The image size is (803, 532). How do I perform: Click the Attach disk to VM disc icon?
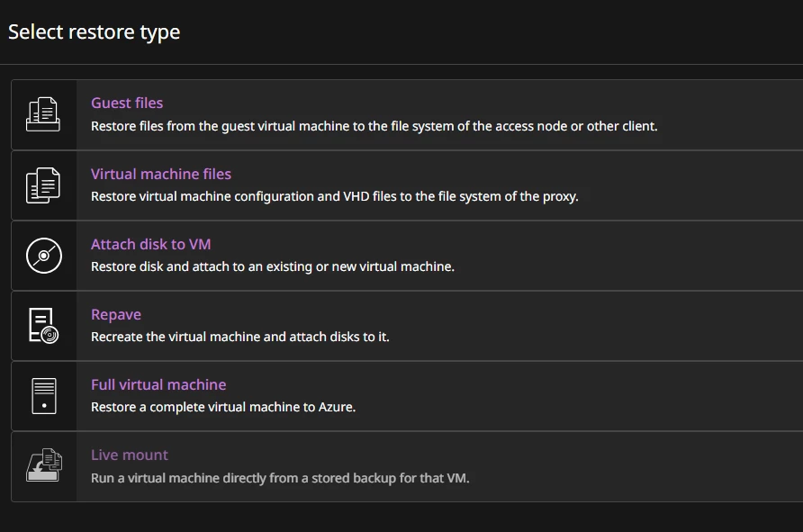pyautogui.click(x=43, y=256)
